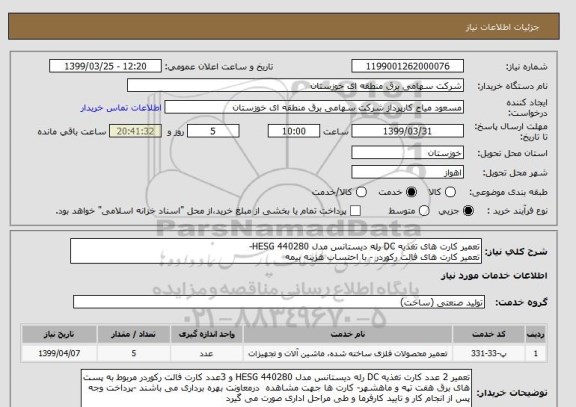The height and width of the screenshot is (407, 576).
Task: Click the اطلاعات خدمات مورد نیاز section heading
Action: [494, 276]
